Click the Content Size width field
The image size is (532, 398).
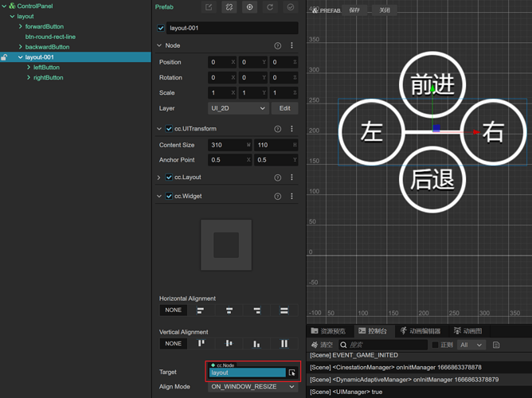tap(229, 145)
